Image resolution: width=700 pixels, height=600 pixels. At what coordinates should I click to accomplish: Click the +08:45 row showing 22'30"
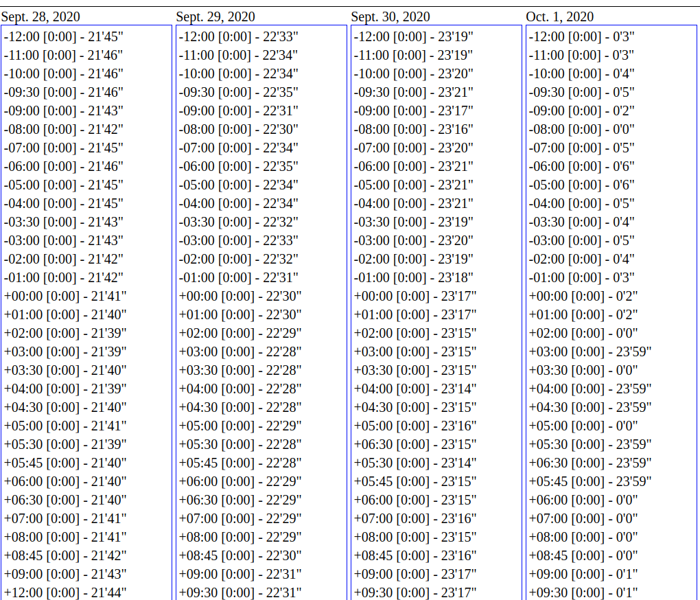(240, 555)
